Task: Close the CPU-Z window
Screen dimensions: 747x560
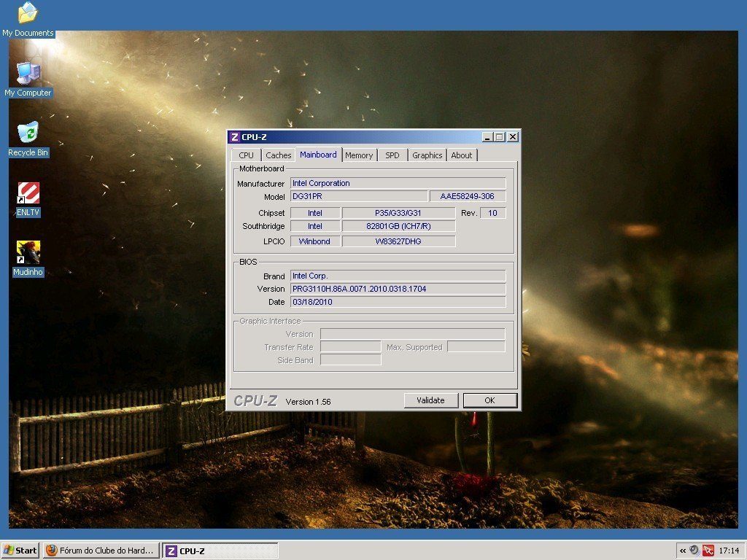Action: click(513, 137)
